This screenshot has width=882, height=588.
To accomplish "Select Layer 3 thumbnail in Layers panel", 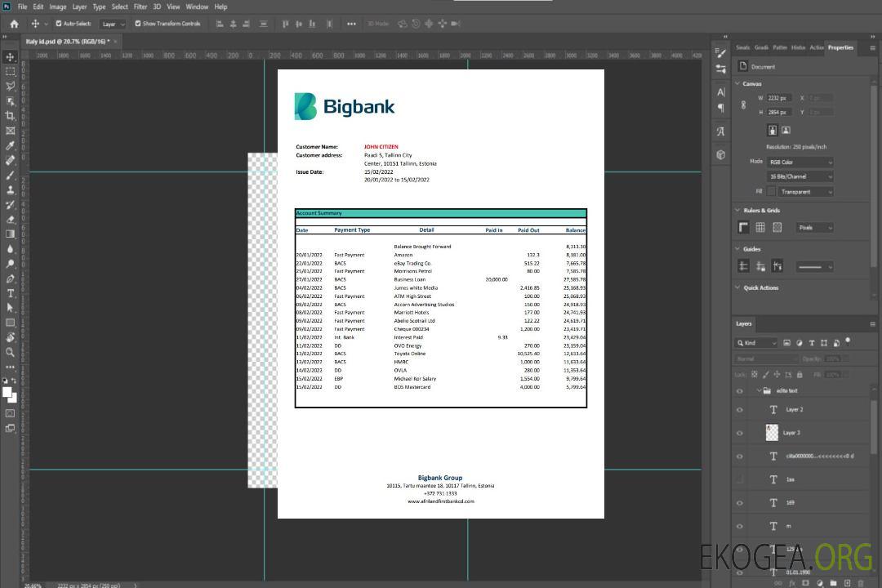I will point(772,433).
